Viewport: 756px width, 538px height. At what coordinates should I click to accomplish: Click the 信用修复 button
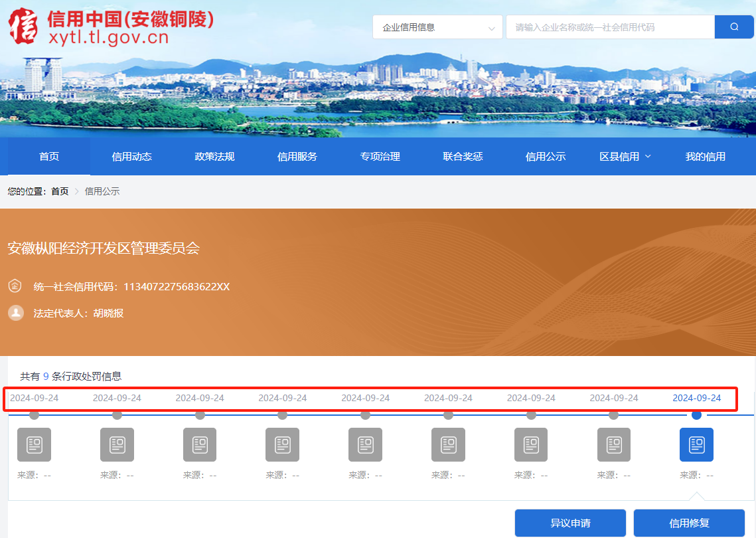point(689,523)
